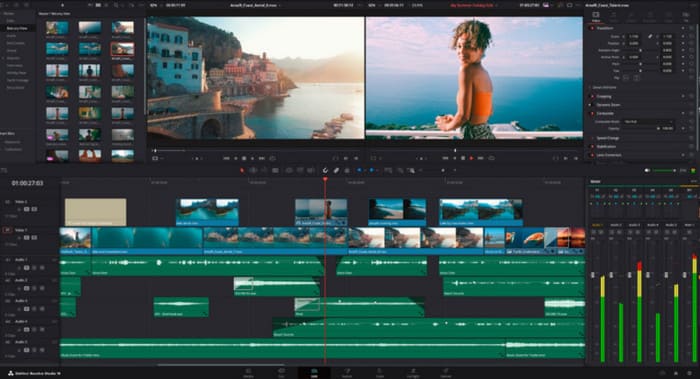The height and width of the screenshot is (379, 700).
Task: Select the highlighted Amalfi Coast thumbnail in media pool
Action: [x=122, y=49]
